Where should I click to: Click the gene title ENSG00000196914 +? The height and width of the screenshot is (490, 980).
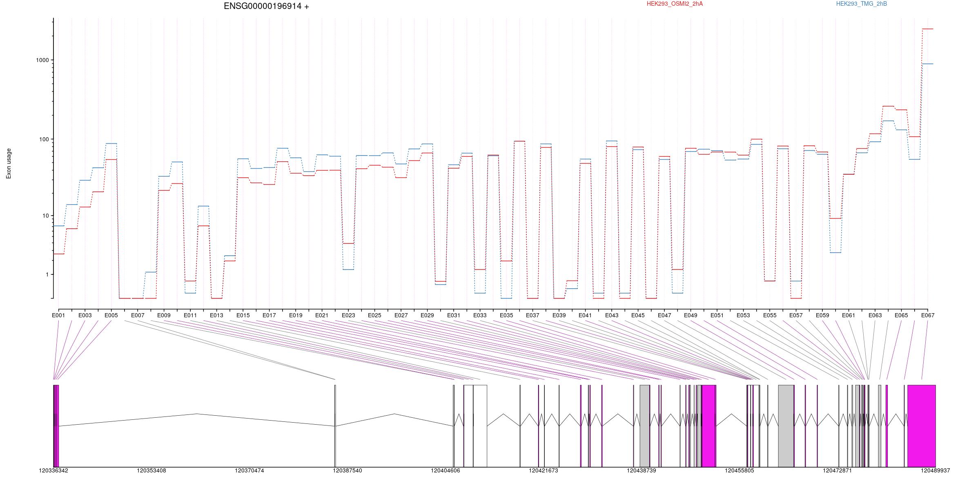click(x=266, y=6)
